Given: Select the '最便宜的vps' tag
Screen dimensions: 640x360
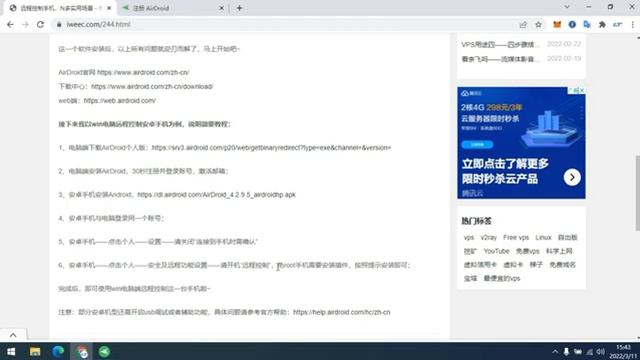Looking at the screenshot, I should [x=502, y=278].
